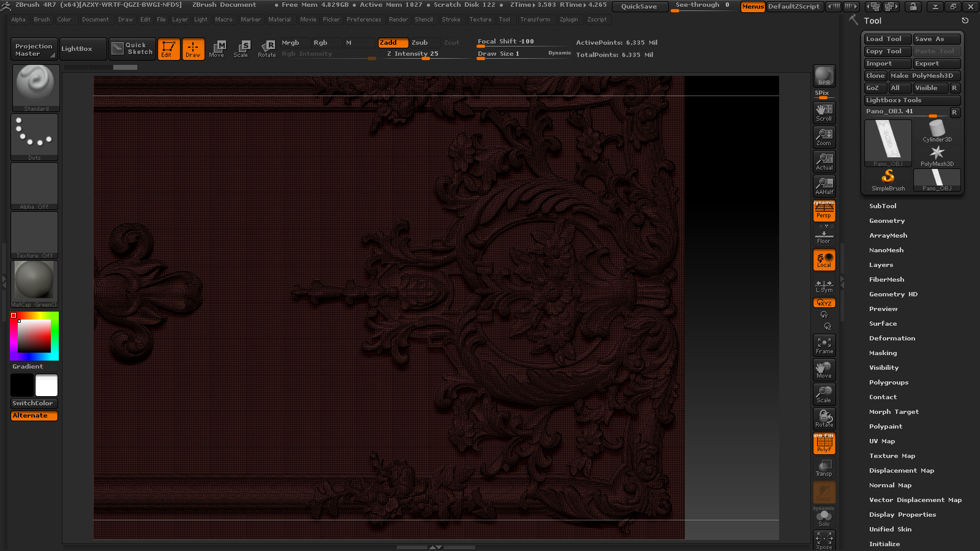Screen dimensions: 980x551
Task: Expand the Geometry section
Action: [x=886, y=221]
